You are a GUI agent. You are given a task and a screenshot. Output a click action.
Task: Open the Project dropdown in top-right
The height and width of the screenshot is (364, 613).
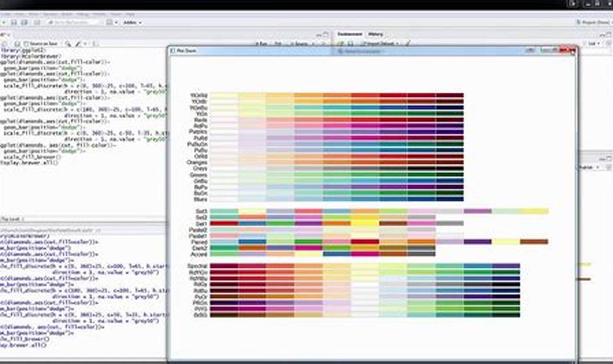tap(593, 23)
